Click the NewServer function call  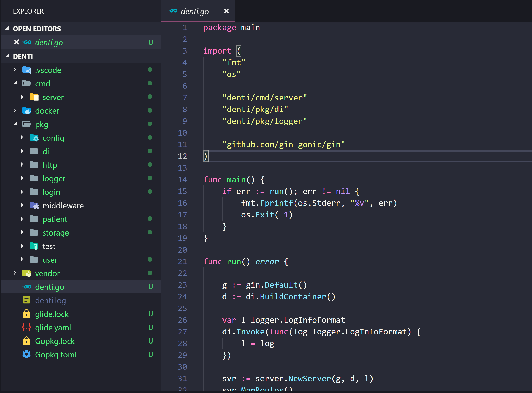[310, 378]
